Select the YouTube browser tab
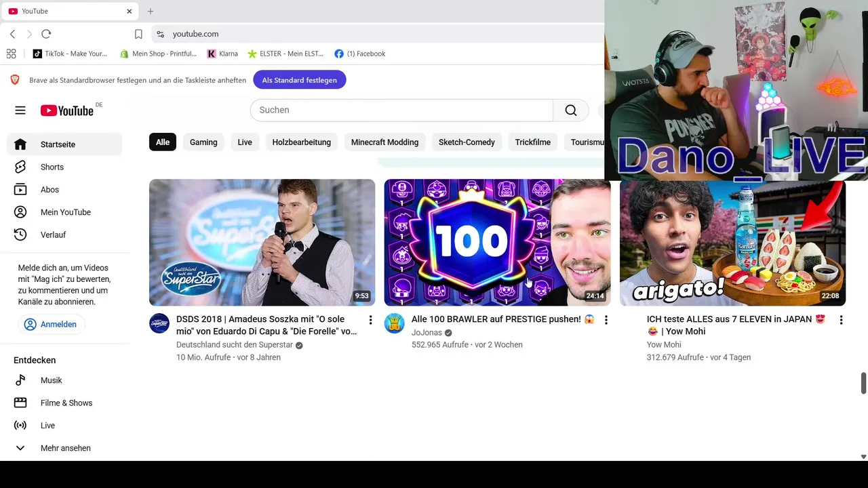Image resolution: width=868 pixels, height=488 pixels. pyautogui.click(x=71, y=11)
